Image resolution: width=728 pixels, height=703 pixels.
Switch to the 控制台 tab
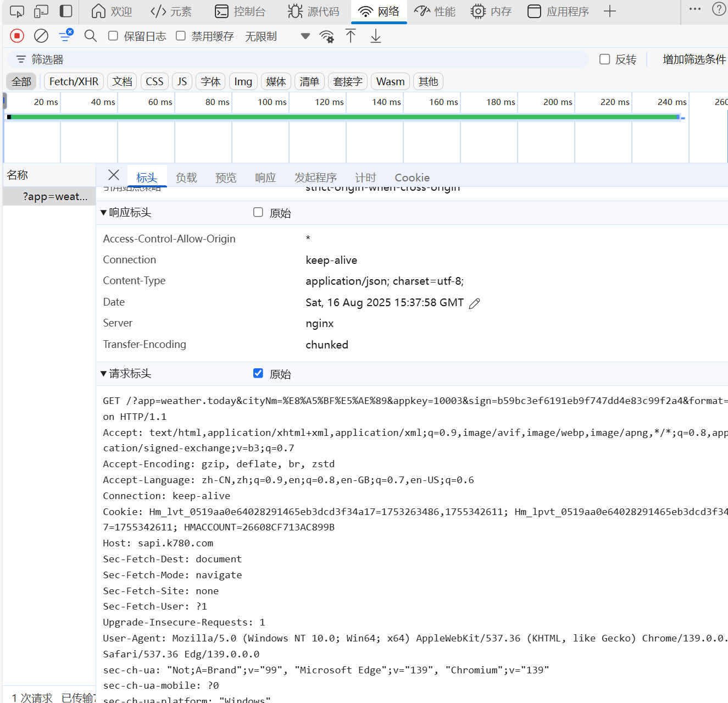[x=240, y=12]
